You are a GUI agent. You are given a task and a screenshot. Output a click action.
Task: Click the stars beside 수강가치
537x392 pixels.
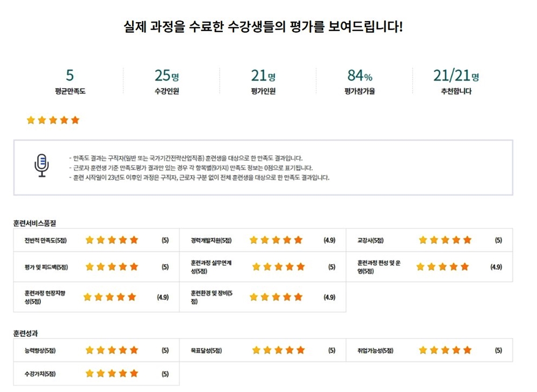pyautogui.click(x=112, y=374)
